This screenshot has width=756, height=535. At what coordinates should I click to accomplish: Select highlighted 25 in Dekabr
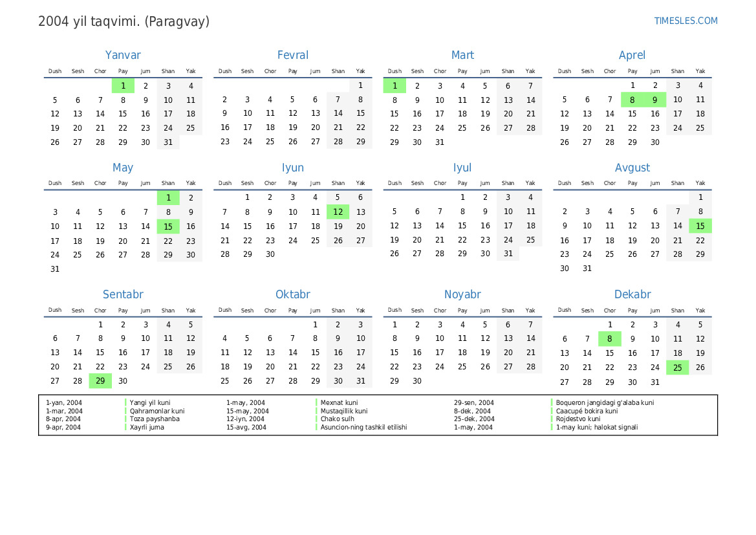click(x=677, y=368)
